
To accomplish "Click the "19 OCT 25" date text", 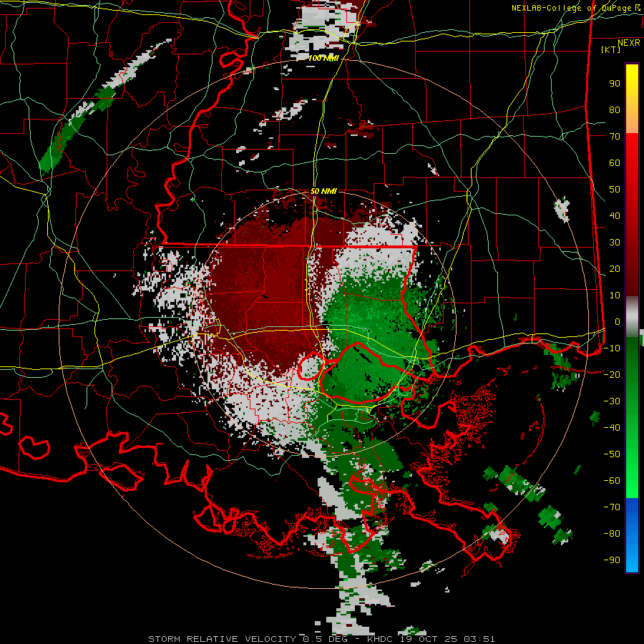I will (429, 639).
